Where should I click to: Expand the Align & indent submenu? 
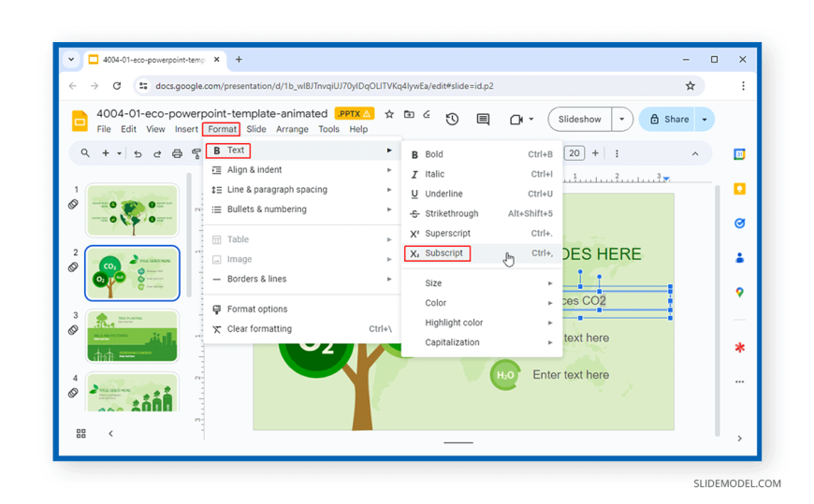point(301,170)
